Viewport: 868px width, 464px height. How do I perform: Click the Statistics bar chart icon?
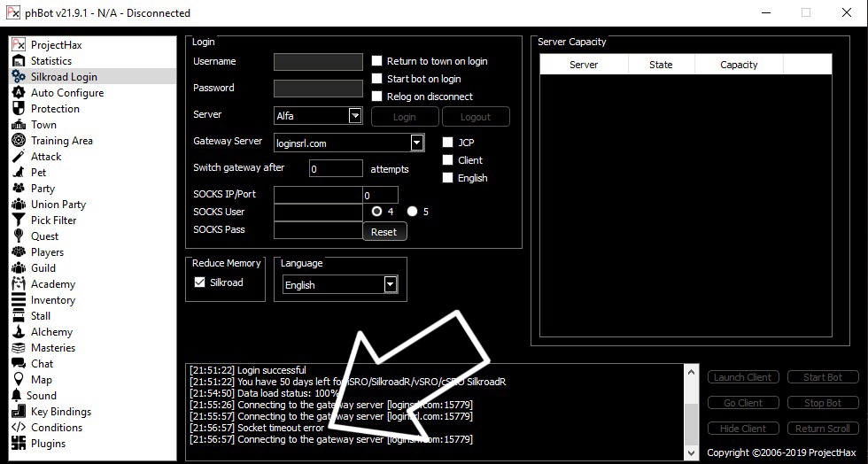tap(19, 61)
